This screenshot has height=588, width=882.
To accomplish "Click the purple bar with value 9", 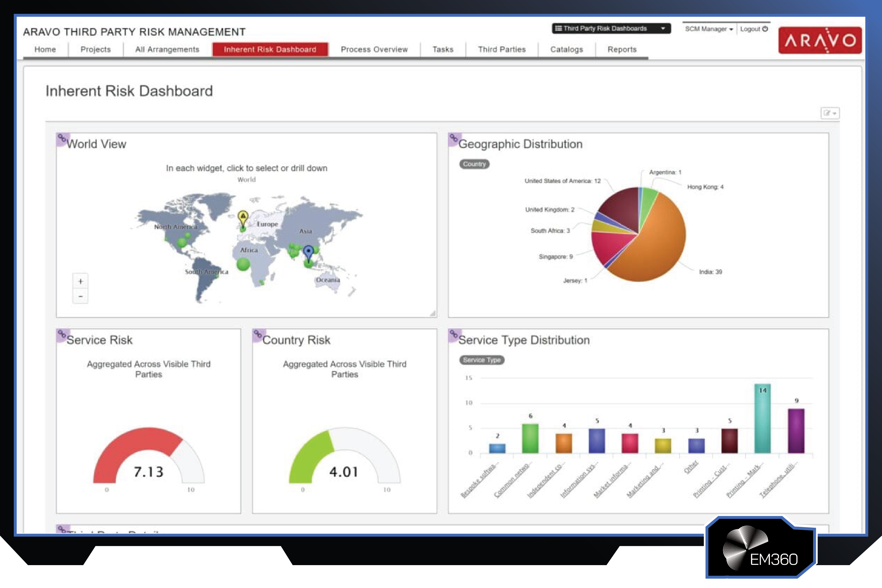I will [796, 431].
